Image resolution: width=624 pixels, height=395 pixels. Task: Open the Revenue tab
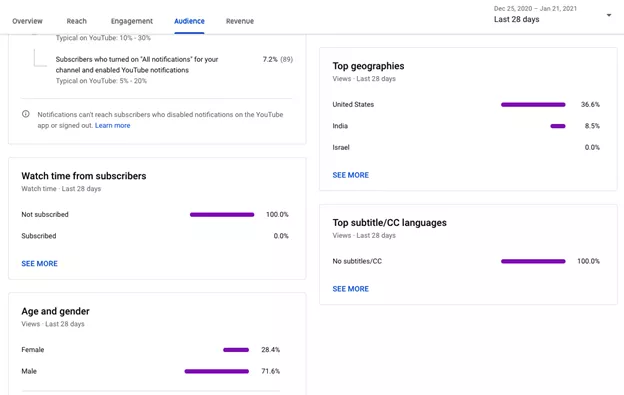(240, 21)
